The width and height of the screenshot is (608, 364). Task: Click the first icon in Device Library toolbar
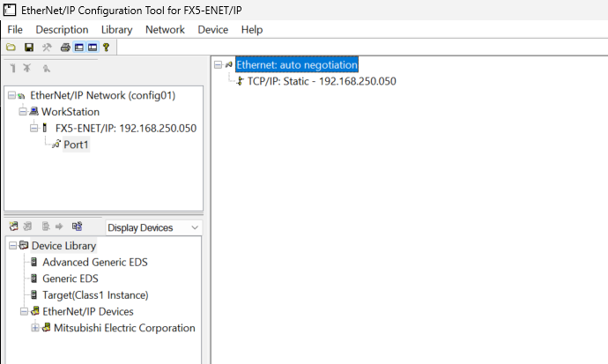pos(14,227)
